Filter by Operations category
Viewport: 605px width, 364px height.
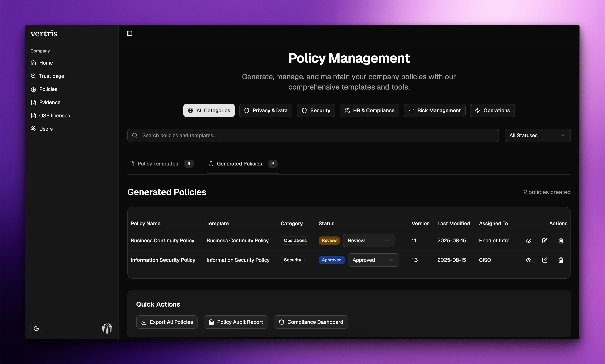[492, 111]
